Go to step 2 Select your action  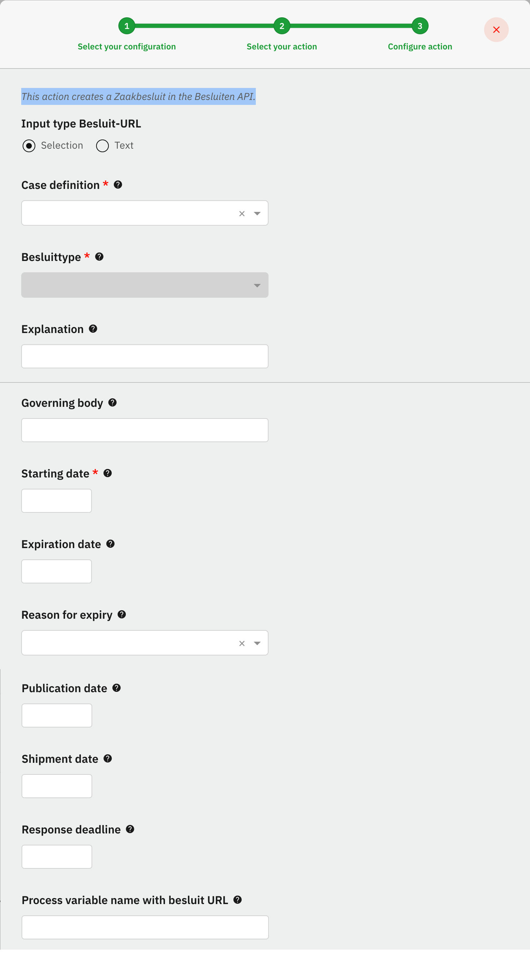(x=282, y=26)
